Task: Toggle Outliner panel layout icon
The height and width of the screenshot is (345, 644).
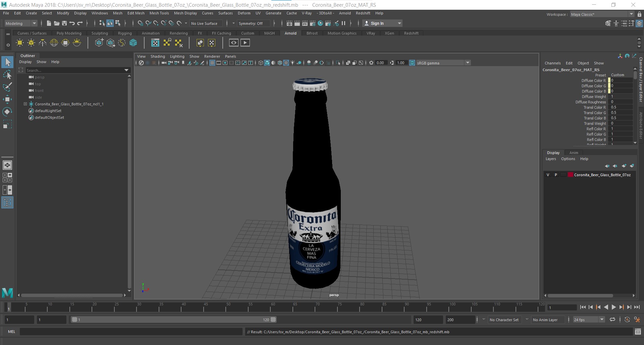Action: pyautogui.click(x=7, y=202)
